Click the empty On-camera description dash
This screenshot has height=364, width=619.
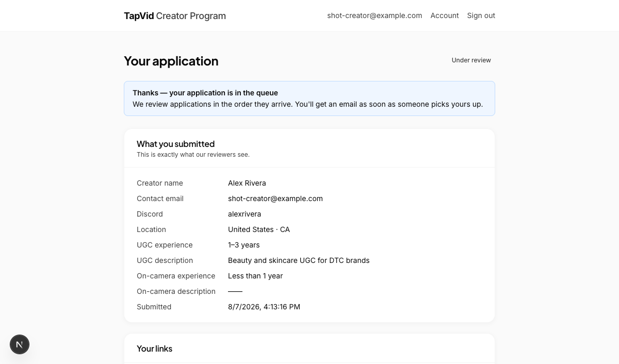tap(235, 291)
